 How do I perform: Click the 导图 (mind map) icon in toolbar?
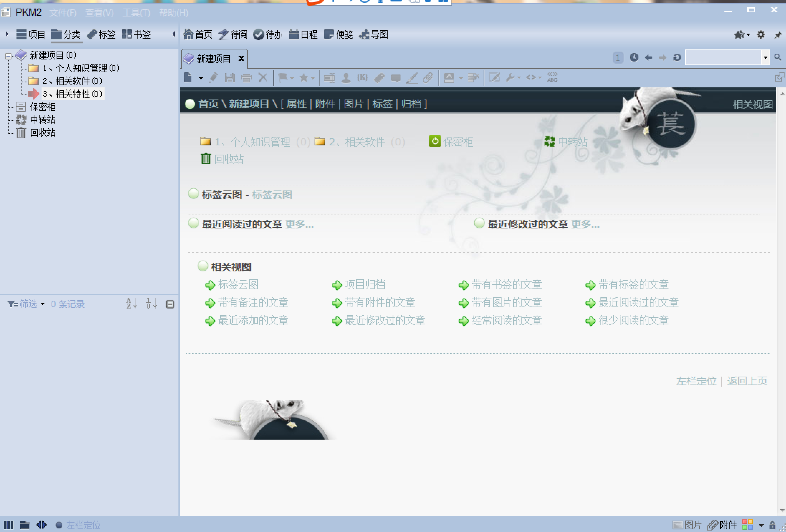373,34
